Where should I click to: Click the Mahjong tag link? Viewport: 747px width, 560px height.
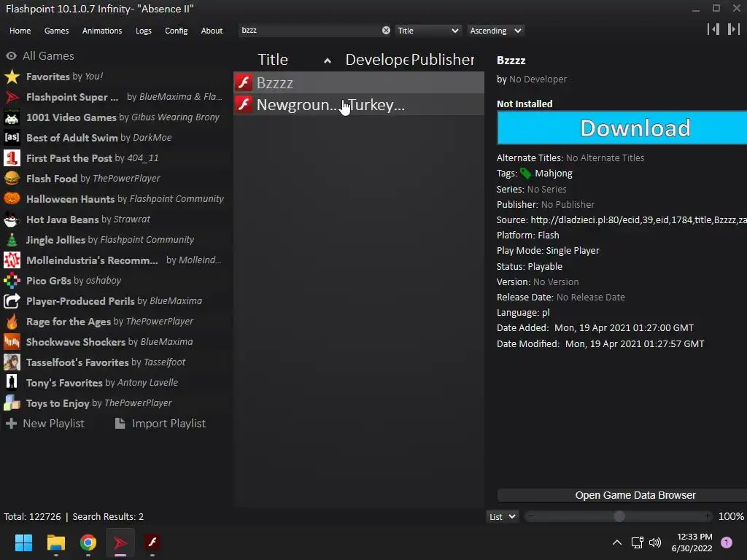click(x=554, y=174)
